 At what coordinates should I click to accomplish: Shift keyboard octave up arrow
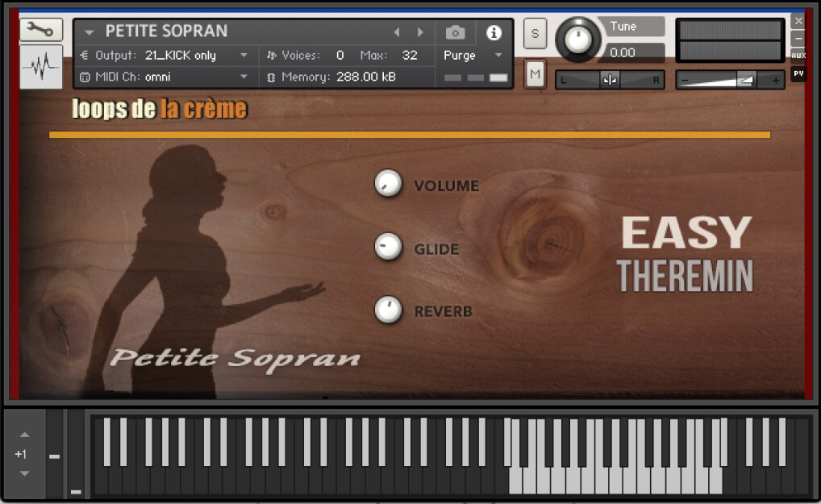[x=24, y=435]
